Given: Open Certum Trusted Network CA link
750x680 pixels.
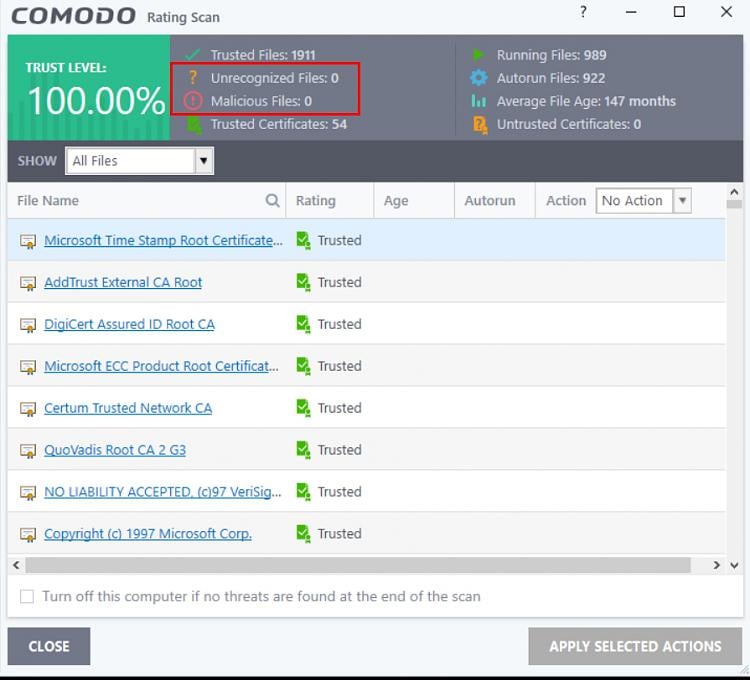Looking at the screenshot, I should pyautogui.click(x=128, y=408).
